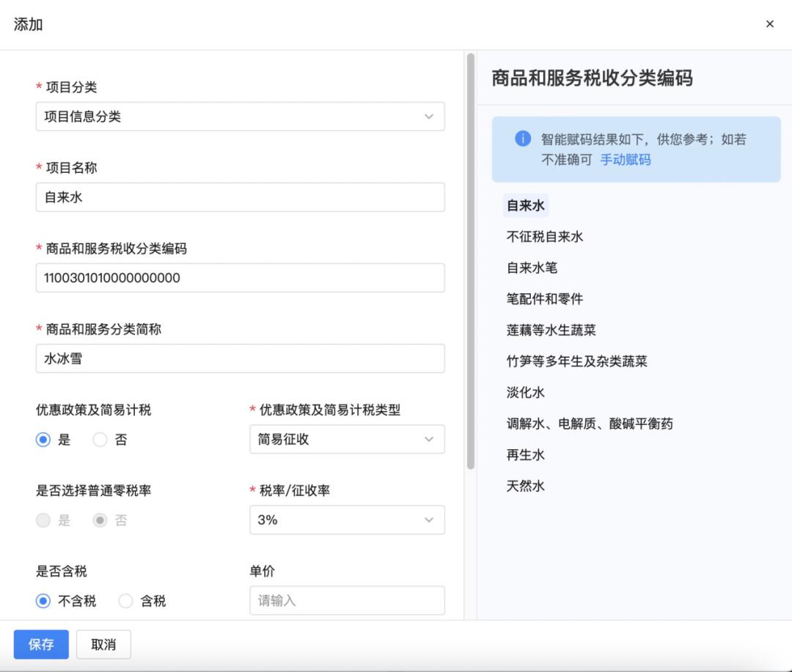
Task: Click the 单价 input field
Action: [x=346, y=600]
